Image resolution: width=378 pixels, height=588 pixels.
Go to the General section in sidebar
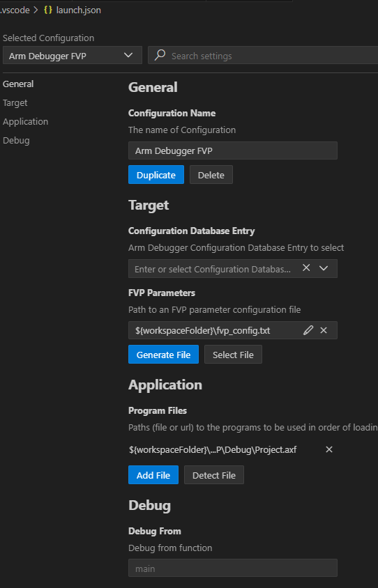coord(18,84)
